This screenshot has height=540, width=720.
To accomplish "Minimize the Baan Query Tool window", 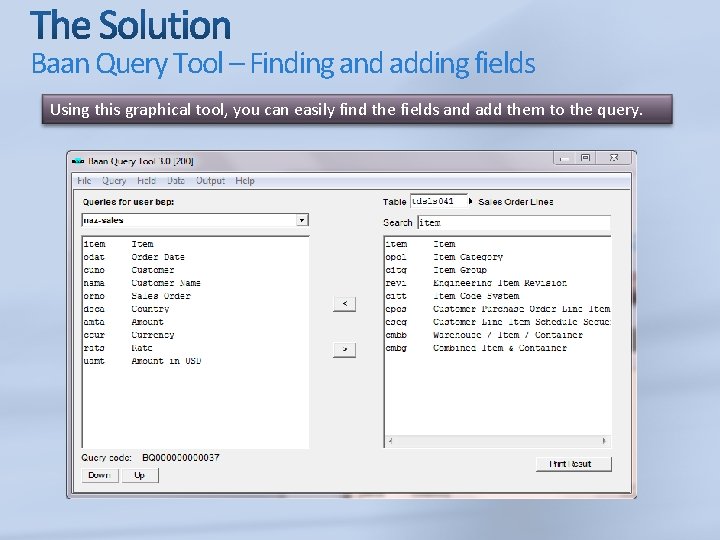I will tap(565, 158).
